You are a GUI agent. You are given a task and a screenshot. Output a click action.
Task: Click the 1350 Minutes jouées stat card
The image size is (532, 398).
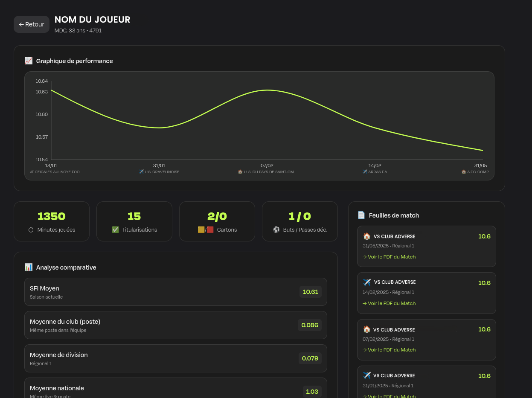(52, 221)
